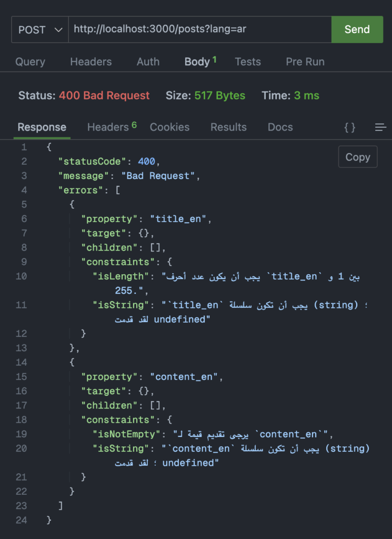Open the Results tab

pyautogui.click(x=228, y=127)
